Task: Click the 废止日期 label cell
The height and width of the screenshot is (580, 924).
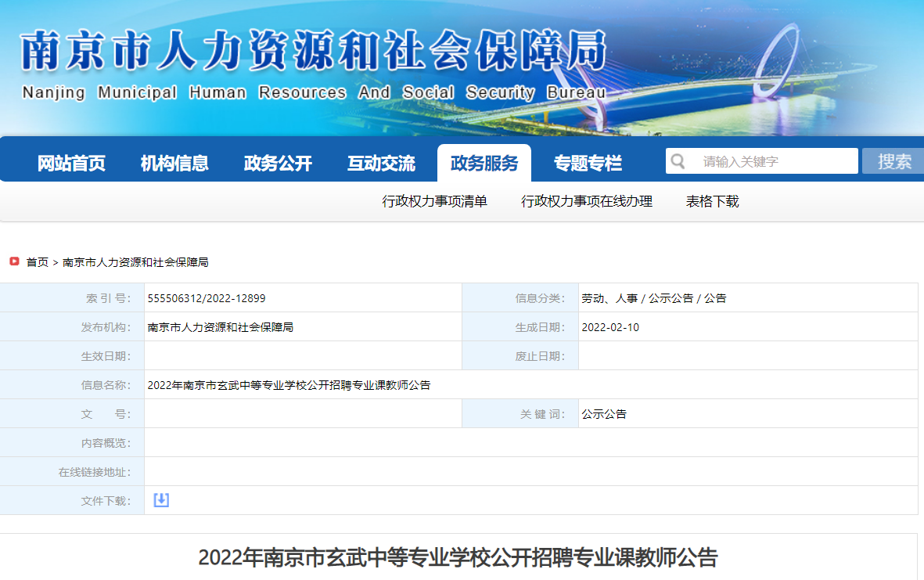Action: click(x=520, y=356)
